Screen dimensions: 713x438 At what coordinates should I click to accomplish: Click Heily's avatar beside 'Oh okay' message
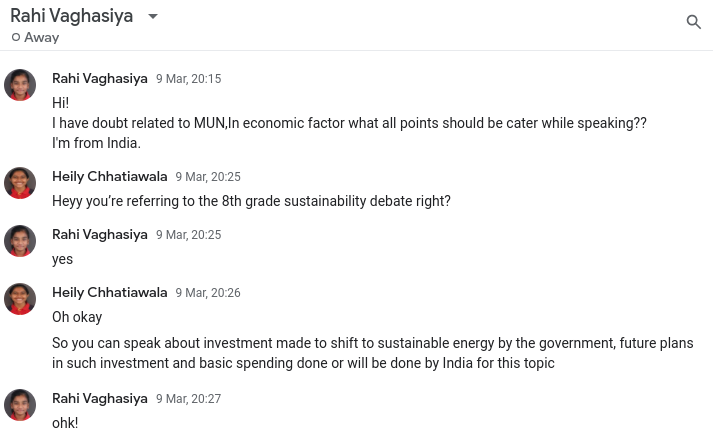20,299
